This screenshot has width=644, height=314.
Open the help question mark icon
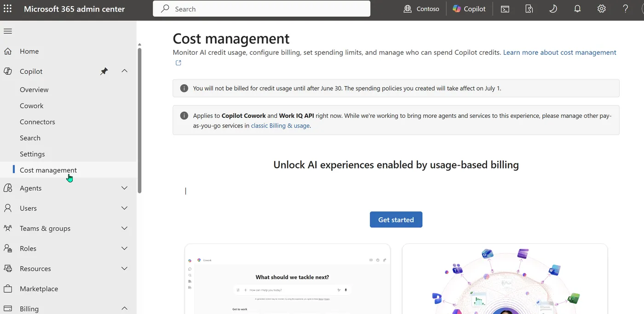point(626,9)
